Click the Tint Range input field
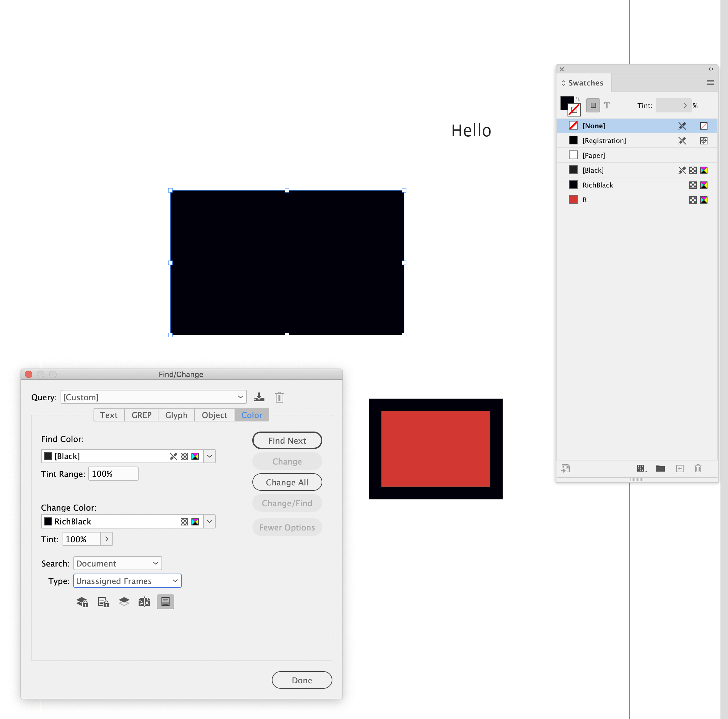728x719 pixels. (x=113, y=474)
